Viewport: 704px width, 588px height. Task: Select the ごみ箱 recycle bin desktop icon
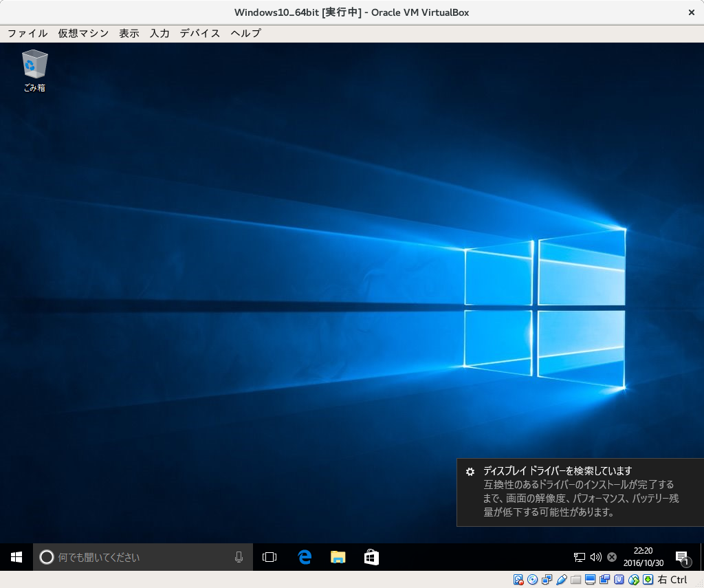pos(34,71)
